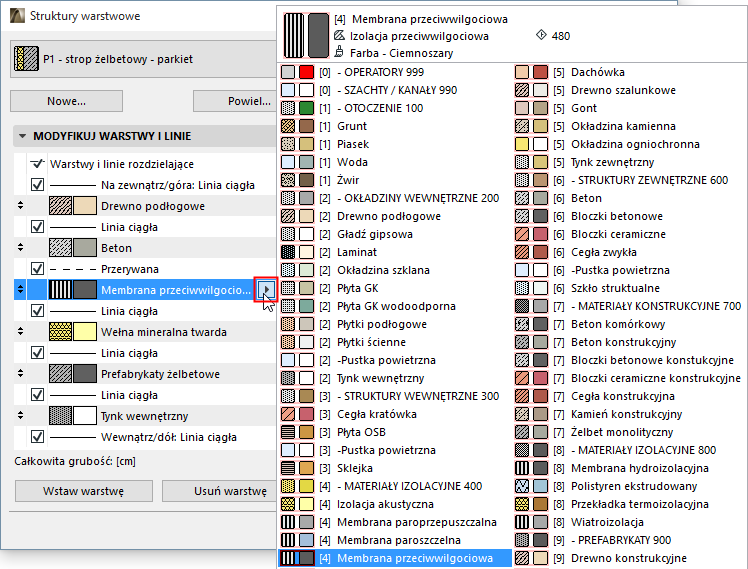
Task: Toggle checkbox for Wewnątrz/dół: Linia ciągła
Action: 37,437
